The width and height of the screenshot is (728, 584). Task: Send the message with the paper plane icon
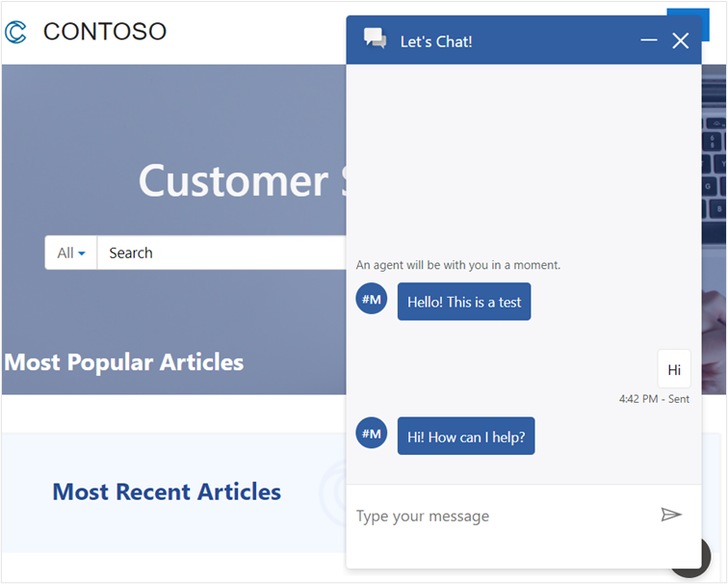pos(671,515)
